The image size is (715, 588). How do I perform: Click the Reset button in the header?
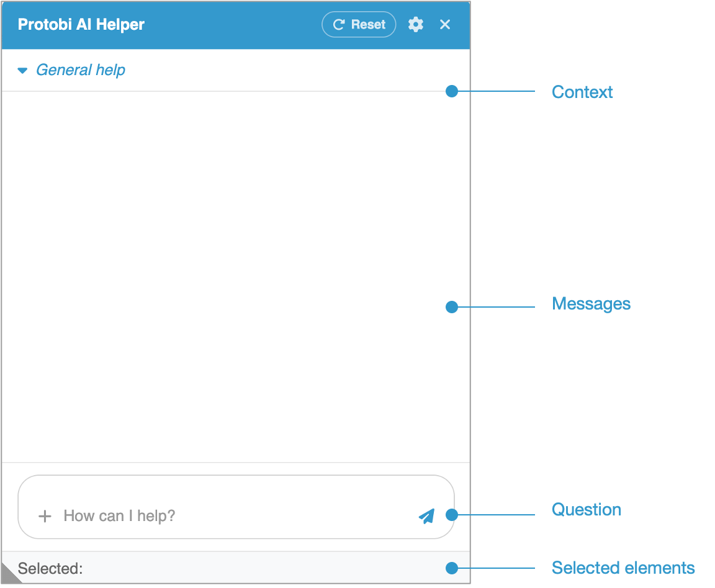click(359, 25)
